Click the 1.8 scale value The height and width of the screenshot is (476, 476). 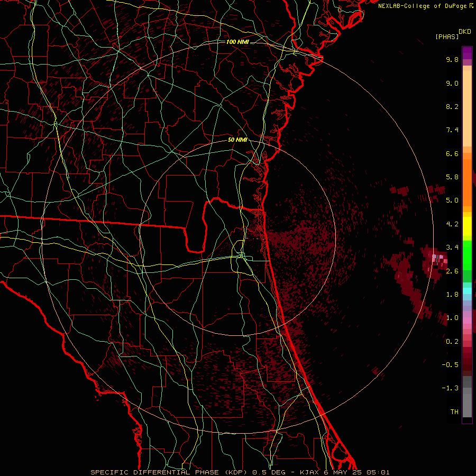coord(452,295)
